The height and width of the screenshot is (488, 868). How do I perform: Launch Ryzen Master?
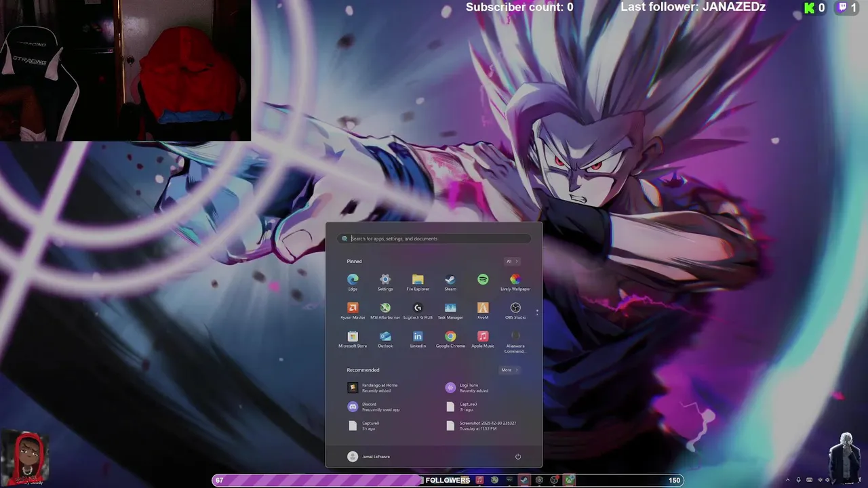(x=353, y=310)
